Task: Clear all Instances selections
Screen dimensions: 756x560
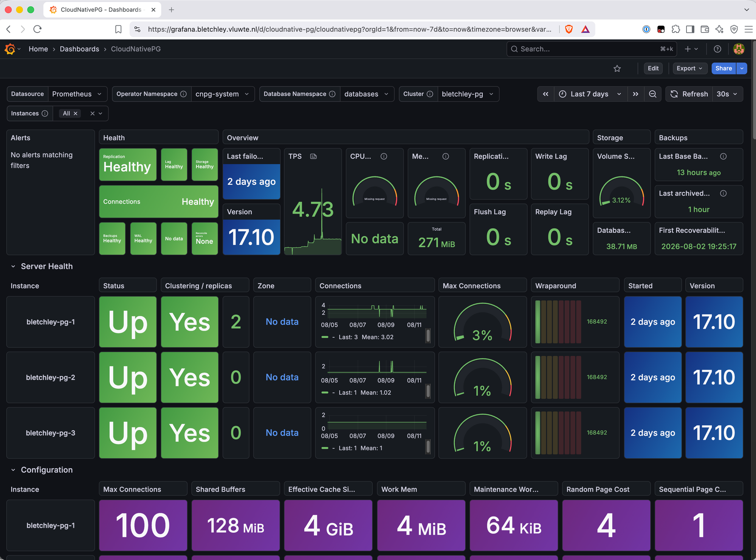Action: click(92, 113)
